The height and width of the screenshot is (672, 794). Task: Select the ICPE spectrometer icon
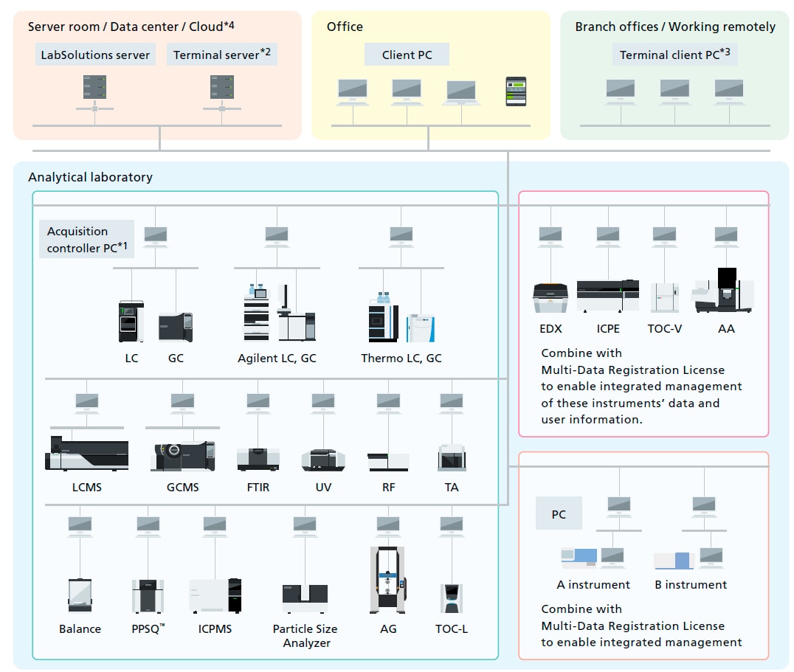coord(608,296)
